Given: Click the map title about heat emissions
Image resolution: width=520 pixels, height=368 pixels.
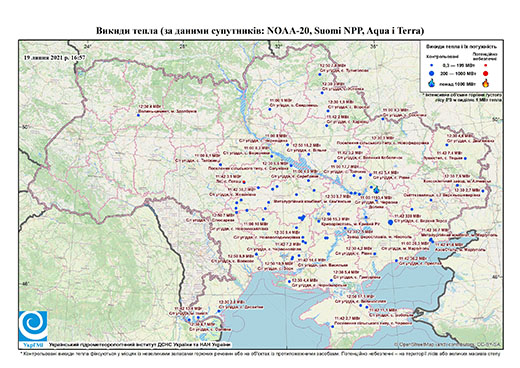Looking at the screenshot, I should pyautogui.click(x=260, y=31).
